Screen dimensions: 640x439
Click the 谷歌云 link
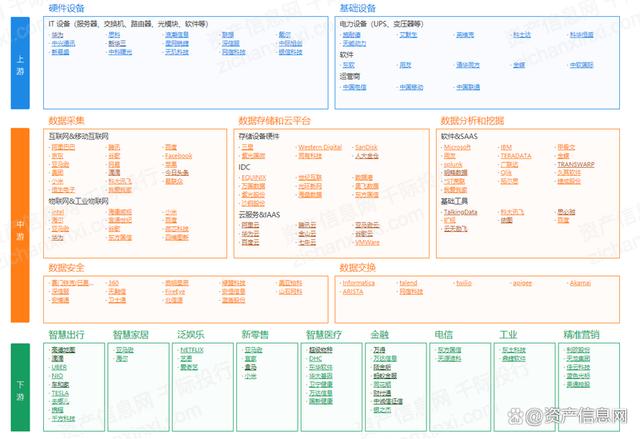(364, 233)
